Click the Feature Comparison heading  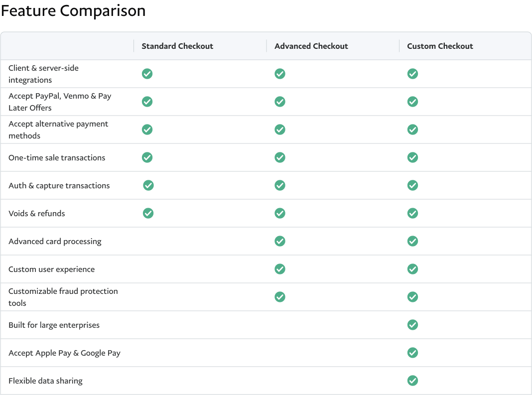73,11
